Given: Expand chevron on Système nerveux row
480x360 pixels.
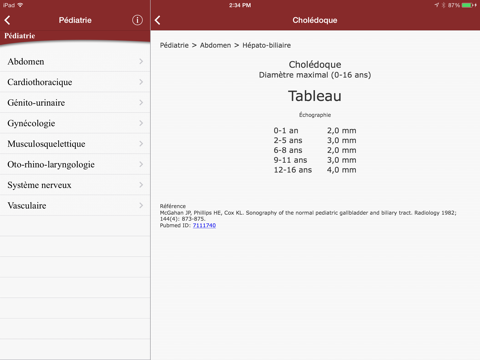Looking at the screenshot, I should [141, 185].
